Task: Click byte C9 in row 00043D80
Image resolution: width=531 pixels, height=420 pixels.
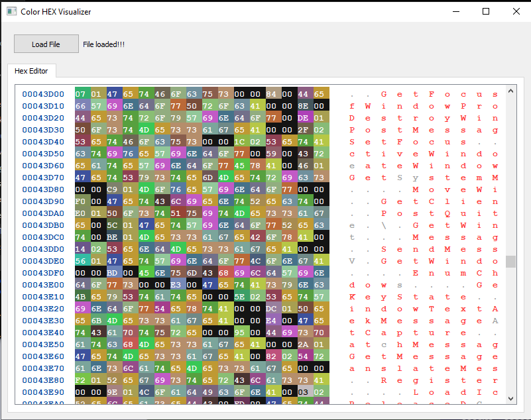Action: point(115,189)
